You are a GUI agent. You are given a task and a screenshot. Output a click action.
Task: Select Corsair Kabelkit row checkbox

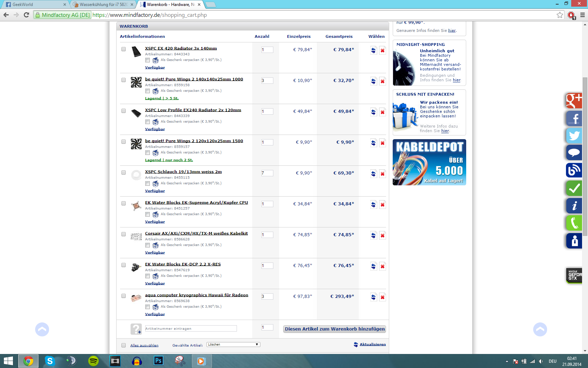(x=124, y=234)
